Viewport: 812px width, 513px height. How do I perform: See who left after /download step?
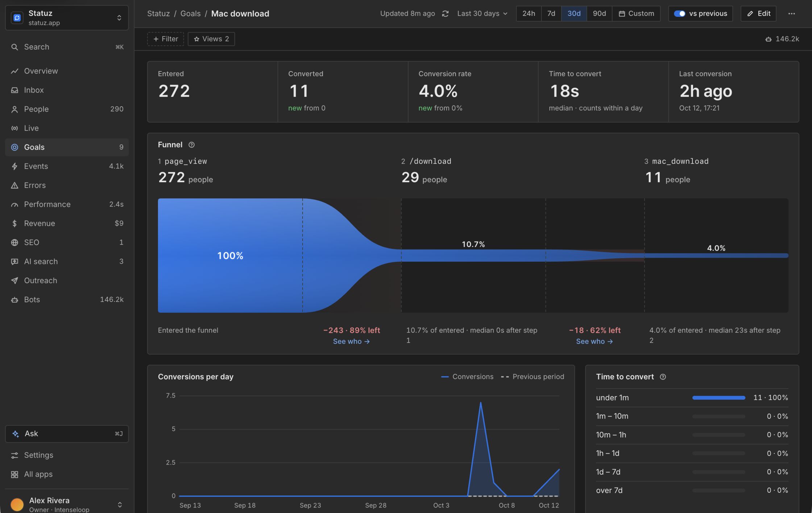[594, 341]
